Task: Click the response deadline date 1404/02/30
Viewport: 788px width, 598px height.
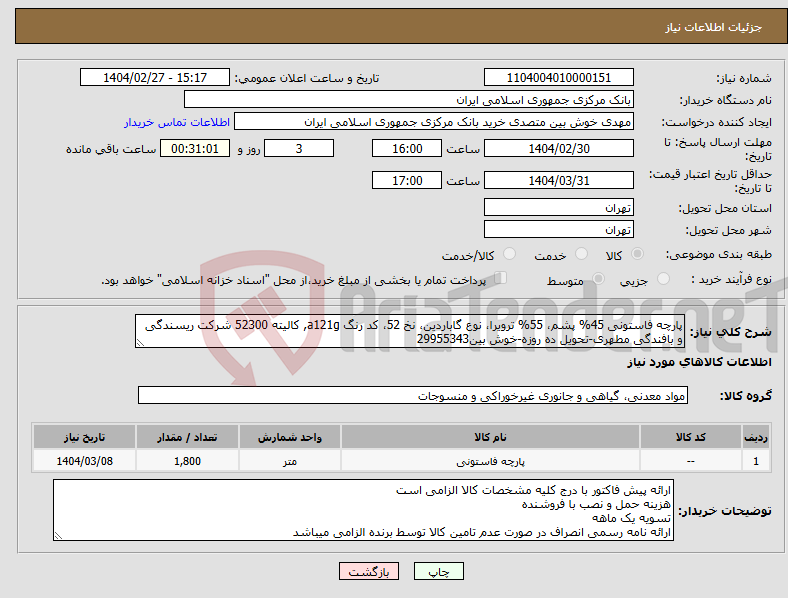Action: coord(558,148)
